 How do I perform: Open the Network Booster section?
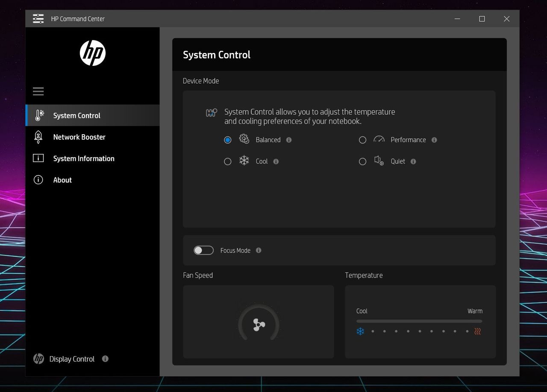(x=92, y=137)
